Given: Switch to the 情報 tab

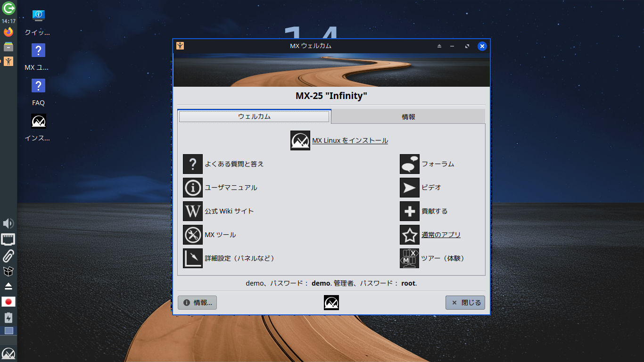Looking at the screenshot, I should tap(408, 117).
